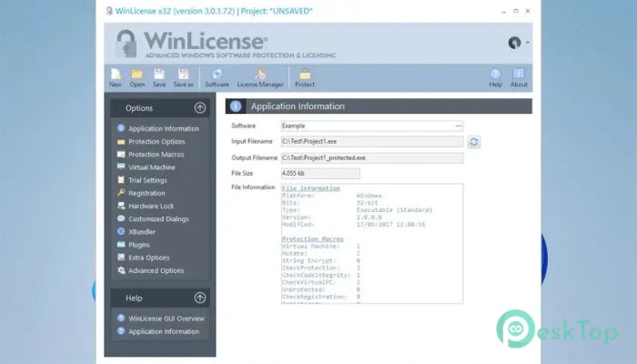Click the Protection Macros heading in file info
This screenshot has width=637, height=364.
click(x=313, y=238)
